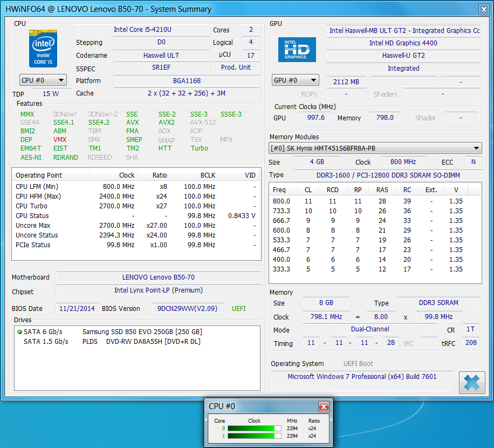This screenshot has width=494, height=448.
Task: Click the green UEFI label
Action: 239,309
